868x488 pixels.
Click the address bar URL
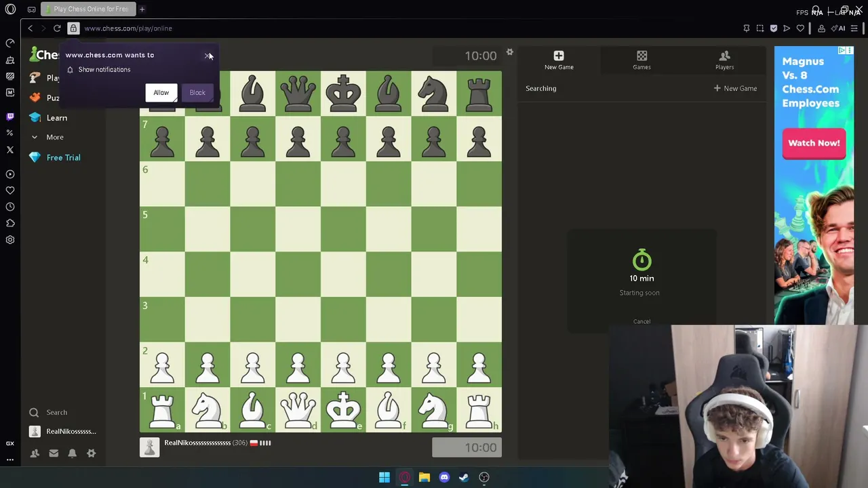[x=128, y=28]
